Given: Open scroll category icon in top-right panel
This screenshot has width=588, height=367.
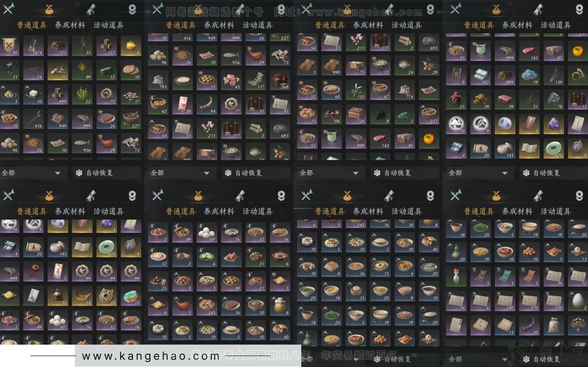Looking at the screenshot, I should [538, 9].
